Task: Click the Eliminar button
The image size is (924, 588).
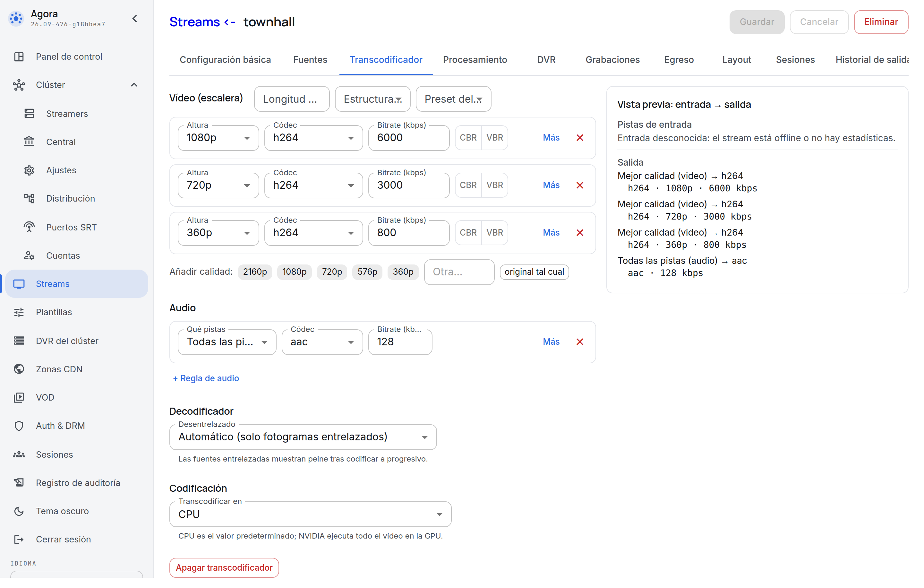Action: tap(881, 22)
